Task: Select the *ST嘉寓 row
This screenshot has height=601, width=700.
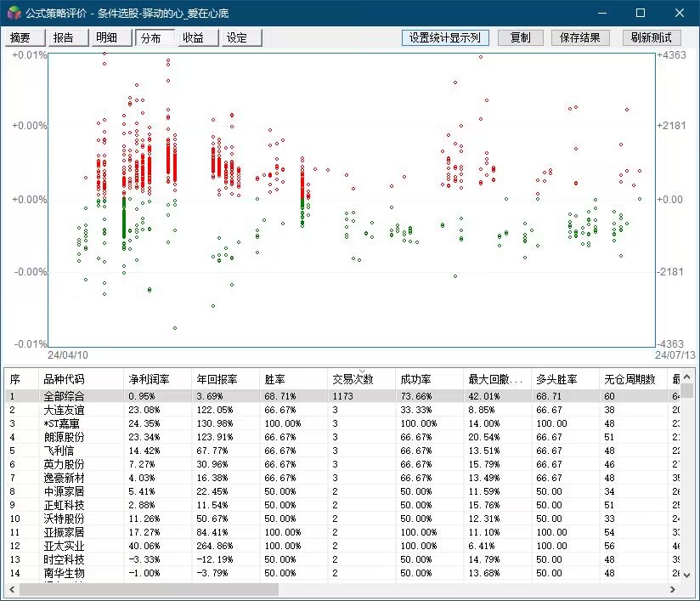Action: click(342, 423)
